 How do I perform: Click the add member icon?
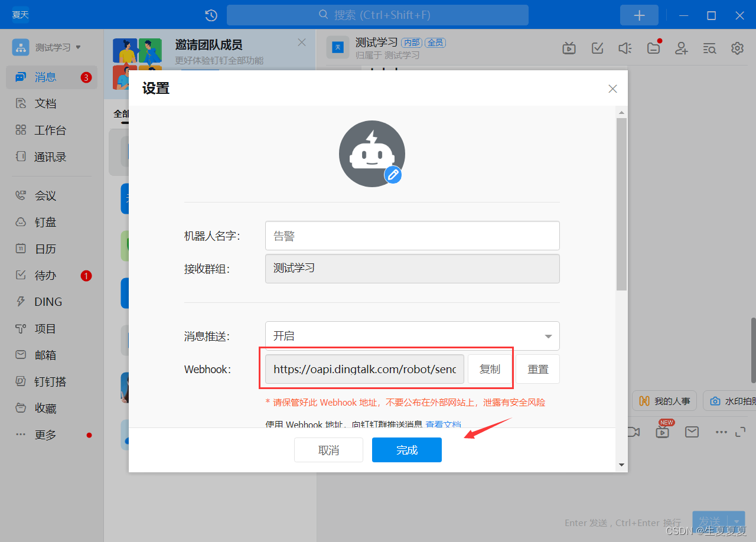tap(682, 48)
